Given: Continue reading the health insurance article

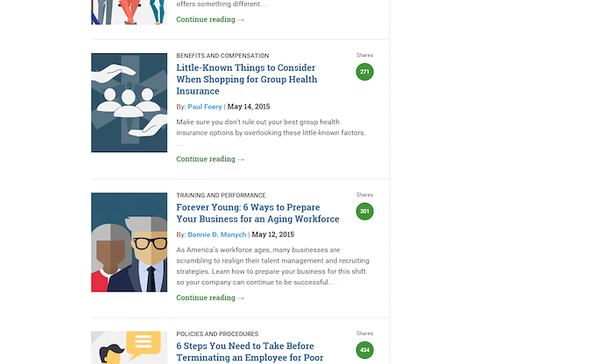Looking at the screenshot, I should 210,159.
